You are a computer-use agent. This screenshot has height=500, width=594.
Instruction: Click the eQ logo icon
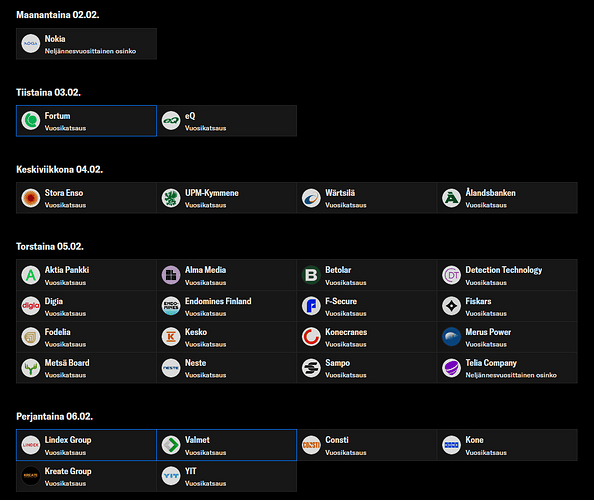coord(171,120)
